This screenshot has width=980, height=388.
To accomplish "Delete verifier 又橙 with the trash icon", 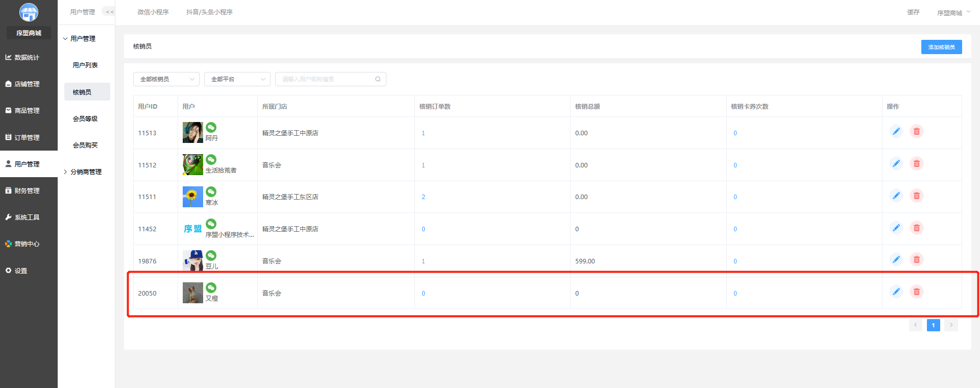I will click(917, 292).
